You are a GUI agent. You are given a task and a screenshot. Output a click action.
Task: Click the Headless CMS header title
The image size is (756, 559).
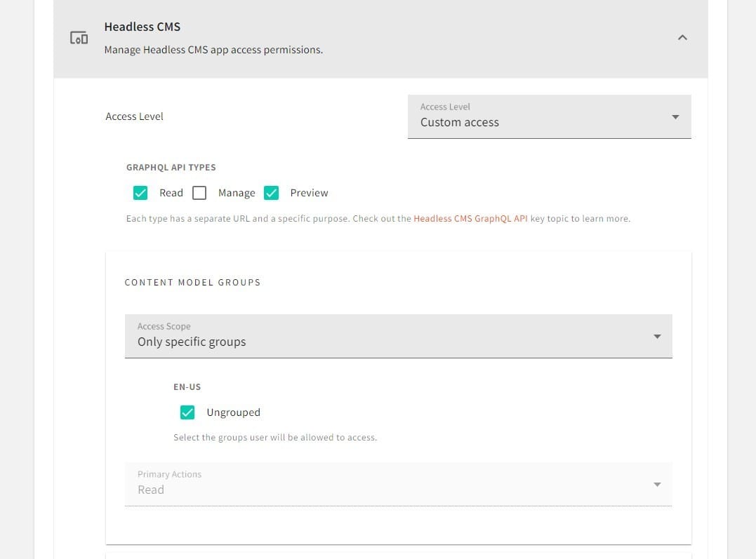[142, 27]
